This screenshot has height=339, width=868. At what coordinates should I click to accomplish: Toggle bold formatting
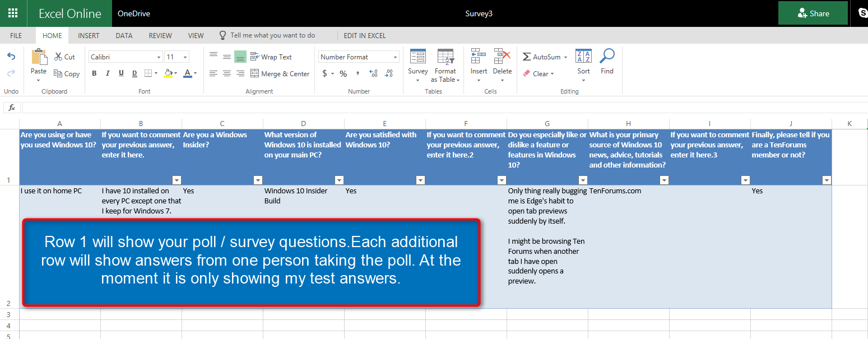click(94, 73)
